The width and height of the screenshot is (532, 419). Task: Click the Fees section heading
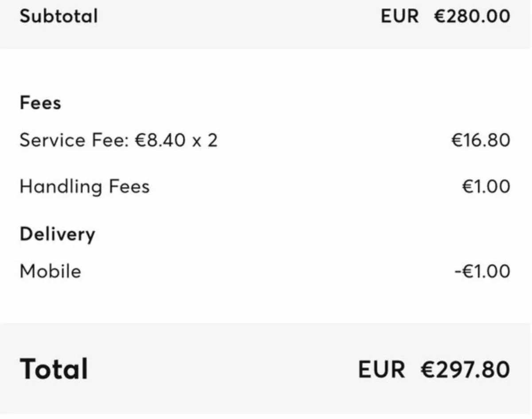40,103
